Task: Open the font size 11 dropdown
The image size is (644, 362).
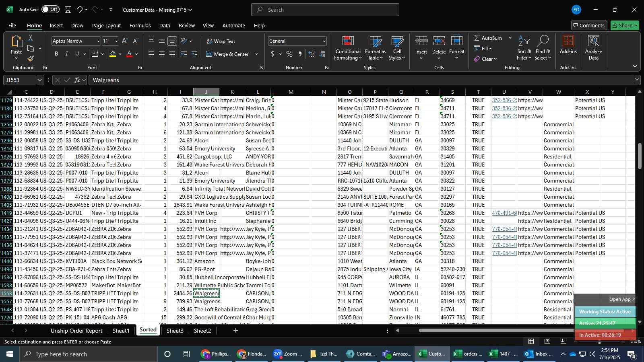Action: [x=116, y=41]
